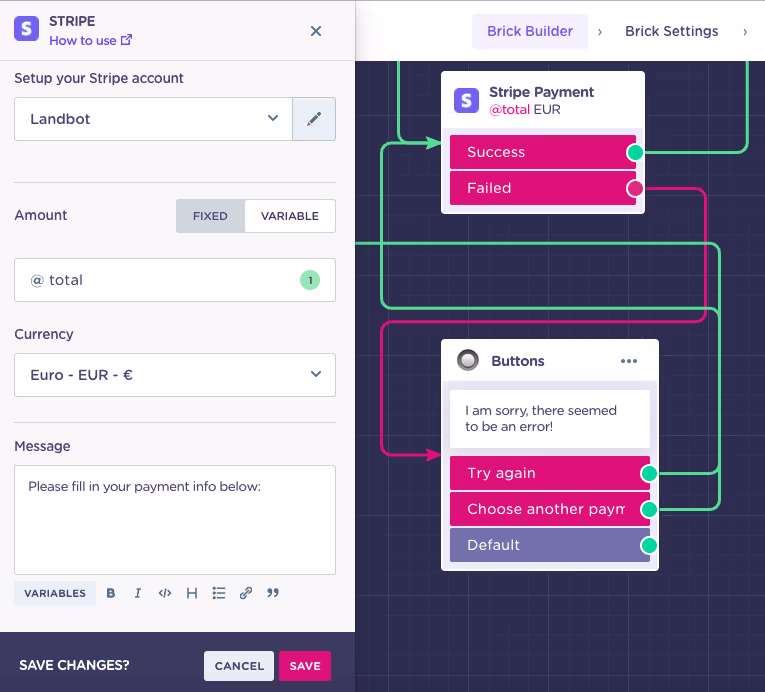Click the Stripe Payment block icon
This screenshot has height=692, width=765.
(x=466, y=101)
